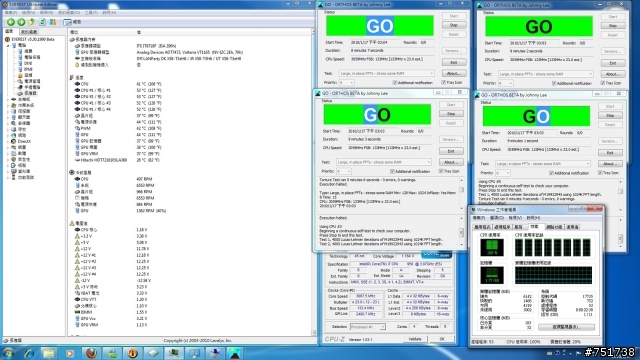Collapse the Computer node in EVEREST tree

[9, 45]
